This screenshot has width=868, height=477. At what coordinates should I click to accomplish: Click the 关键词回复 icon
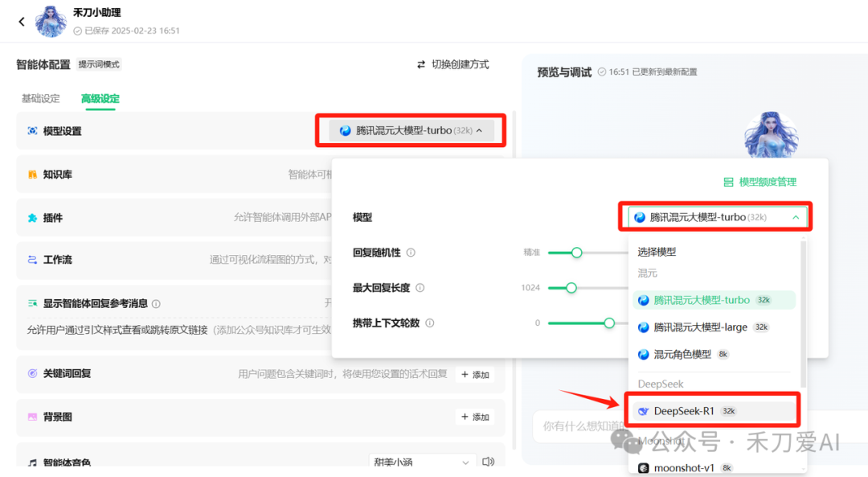[x=33, y=373]
